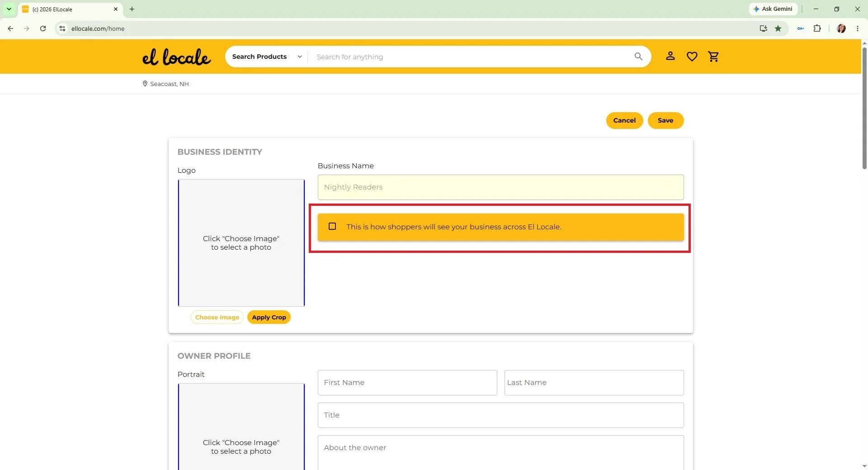Open the wishlist heart icon

[692, 57]
